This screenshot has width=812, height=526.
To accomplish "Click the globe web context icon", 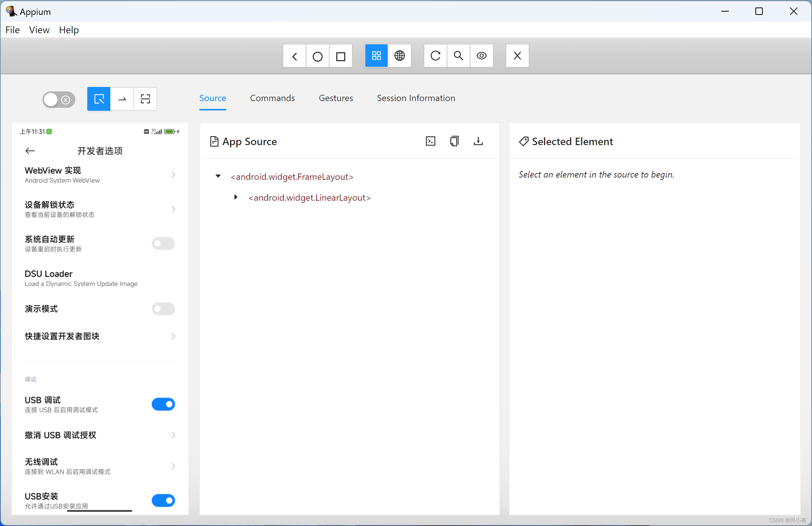I will click(400, 56).
